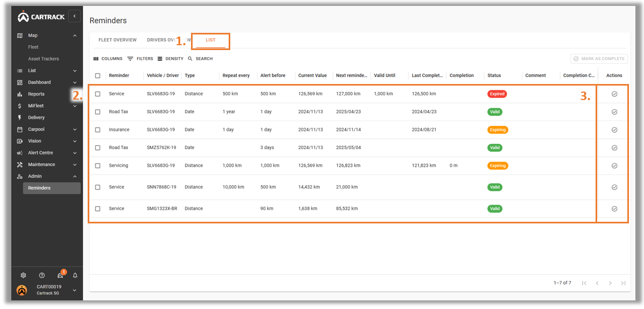
Task: Click the Expired status badge
Action: point(497,94)
